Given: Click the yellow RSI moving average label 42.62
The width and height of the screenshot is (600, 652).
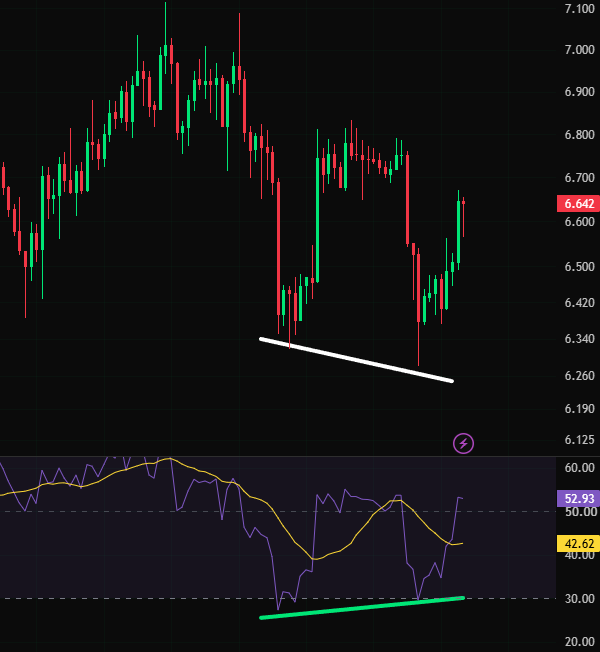Looking at the screenshot, I should tap(578, 543).
